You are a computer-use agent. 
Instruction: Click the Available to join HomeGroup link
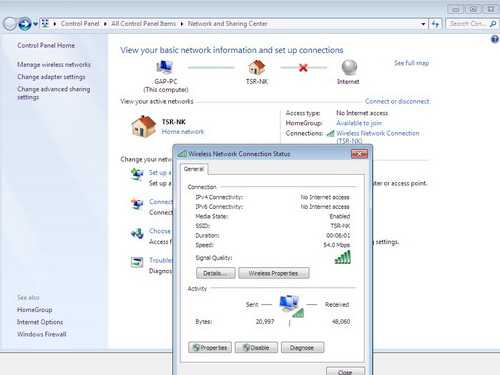click(359, 123)
